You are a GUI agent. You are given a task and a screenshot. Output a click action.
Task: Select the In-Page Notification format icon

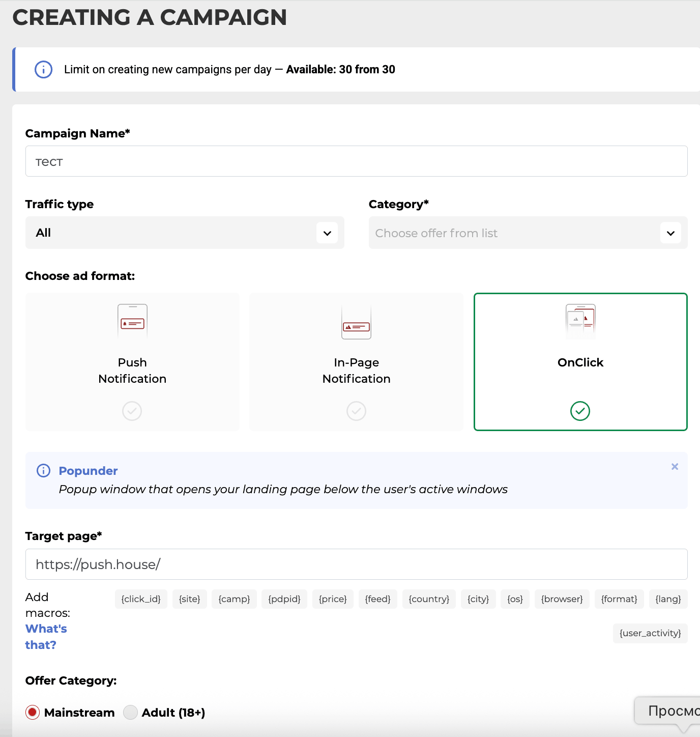point(356,323)
